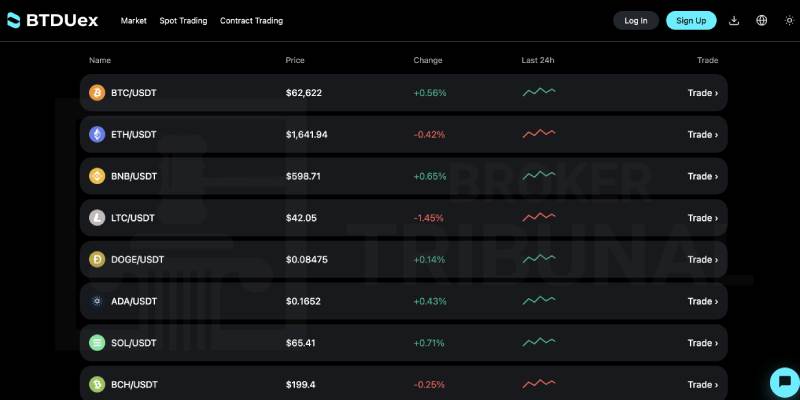Open the Spot Trading menu
This screenshot has width=800, height=400.
(x=183, y=21)
